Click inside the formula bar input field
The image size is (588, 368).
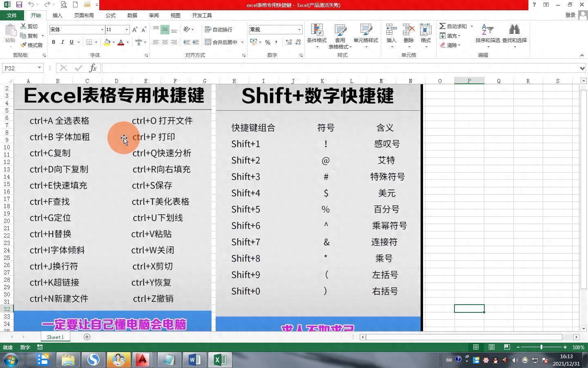(x=339, y=68)
